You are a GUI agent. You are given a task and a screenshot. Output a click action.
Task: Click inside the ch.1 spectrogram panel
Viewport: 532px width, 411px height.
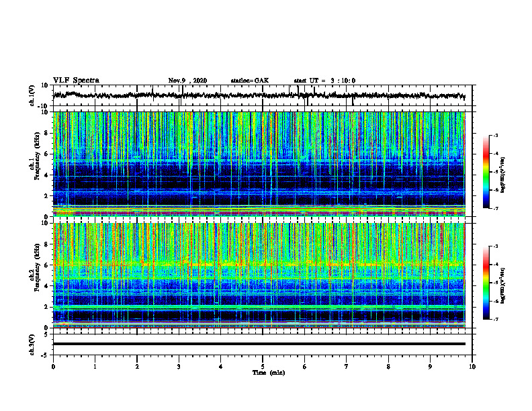point(259,164)
